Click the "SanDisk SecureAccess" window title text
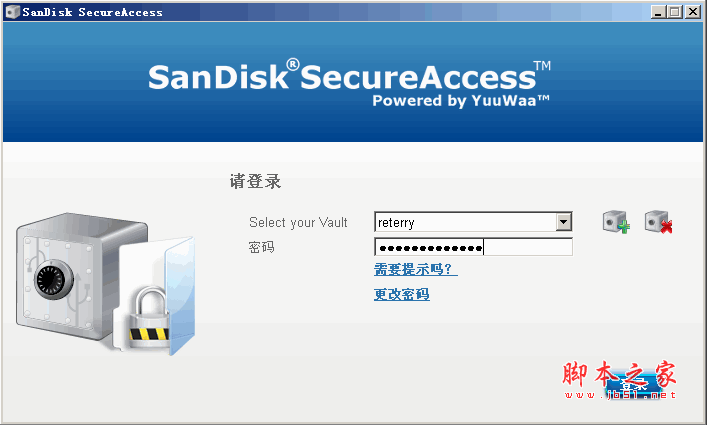 [x=92, y=12]
